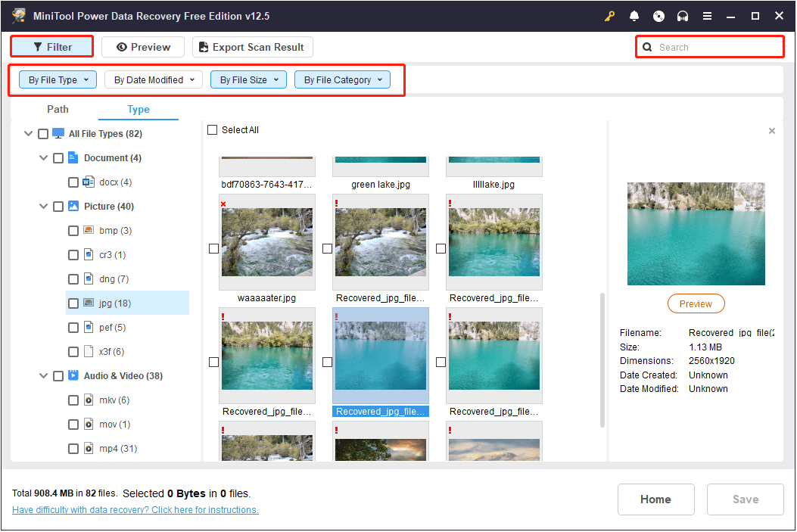
Task: Open the By Date Modified dropdown
Action: pyautogui.click(x=154, y=79)
